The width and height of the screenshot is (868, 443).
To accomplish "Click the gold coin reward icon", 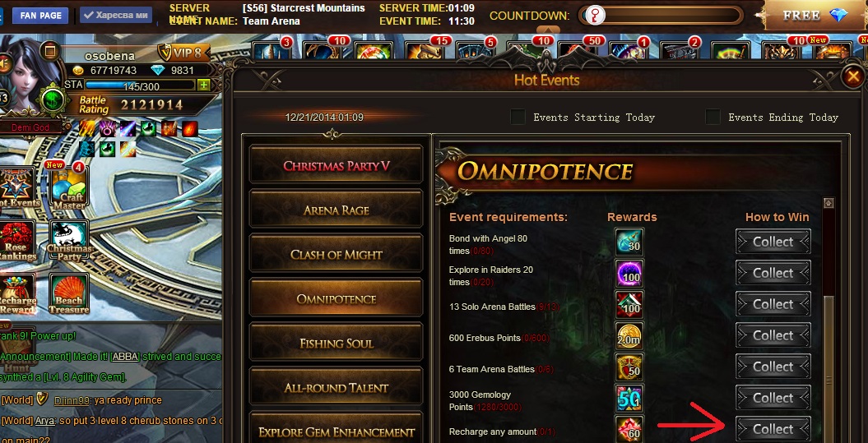I will (629, 335).
